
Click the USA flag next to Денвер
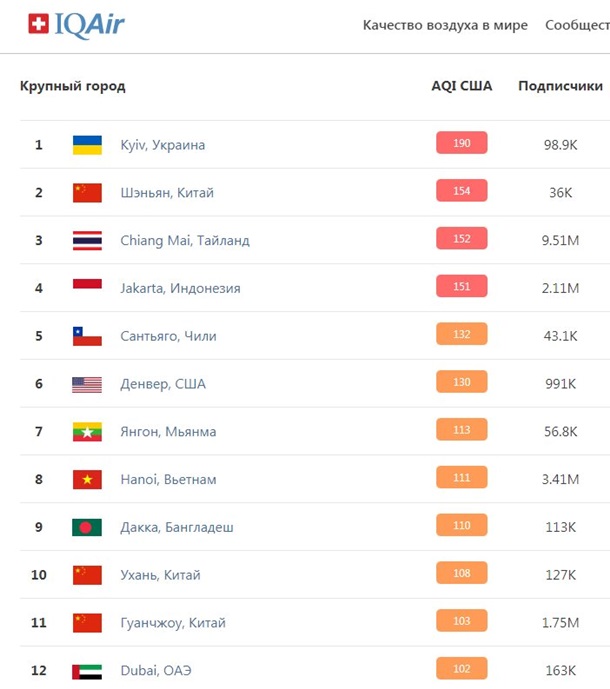click(87, 384)
